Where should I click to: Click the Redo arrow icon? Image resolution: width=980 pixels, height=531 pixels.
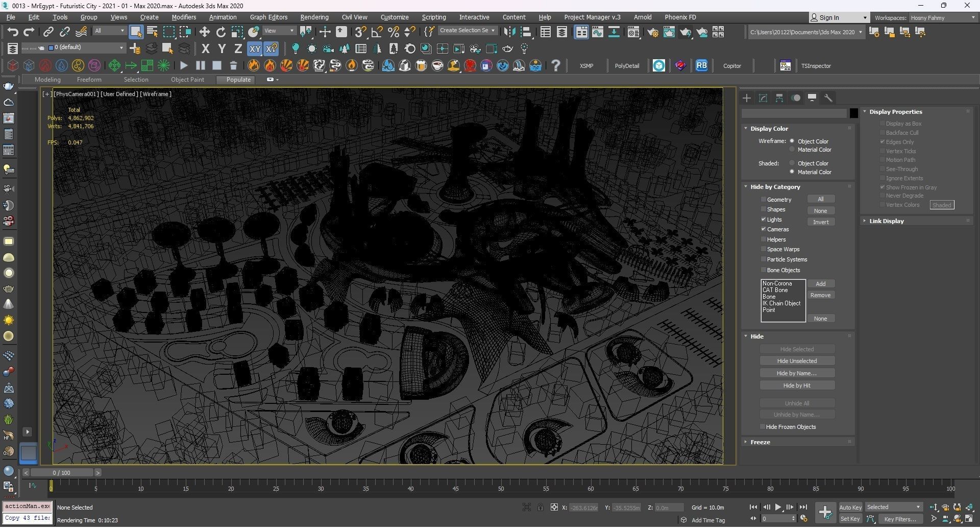(x=29, y=32)
